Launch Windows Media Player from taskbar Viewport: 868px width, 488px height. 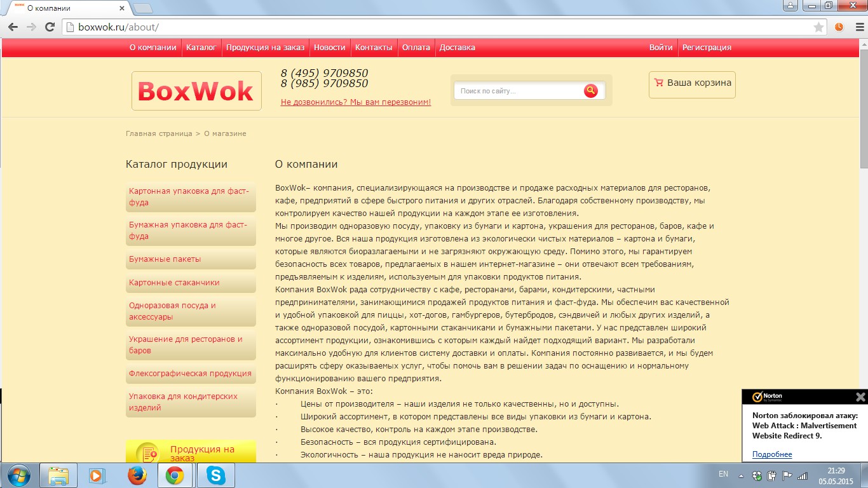[x=97, y=475]
